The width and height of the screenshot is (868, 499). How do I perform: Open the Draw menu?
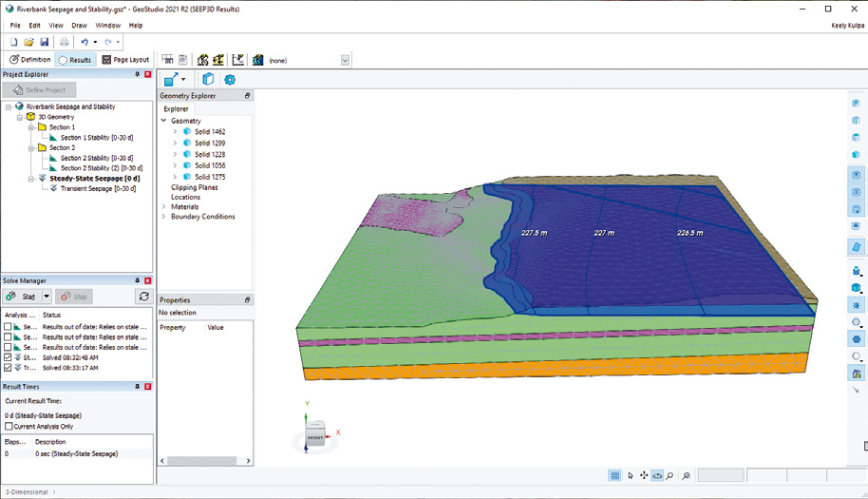pos(79,26)
